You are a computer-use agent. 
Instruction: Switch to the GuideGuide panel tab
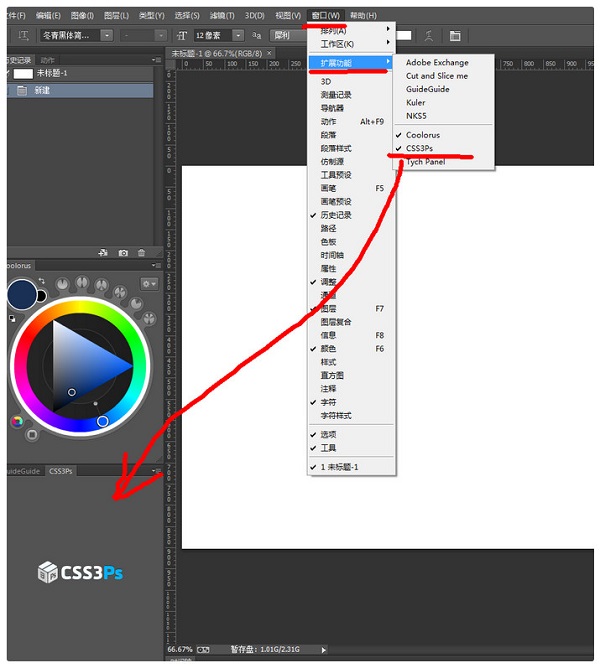tap(24, 471)
